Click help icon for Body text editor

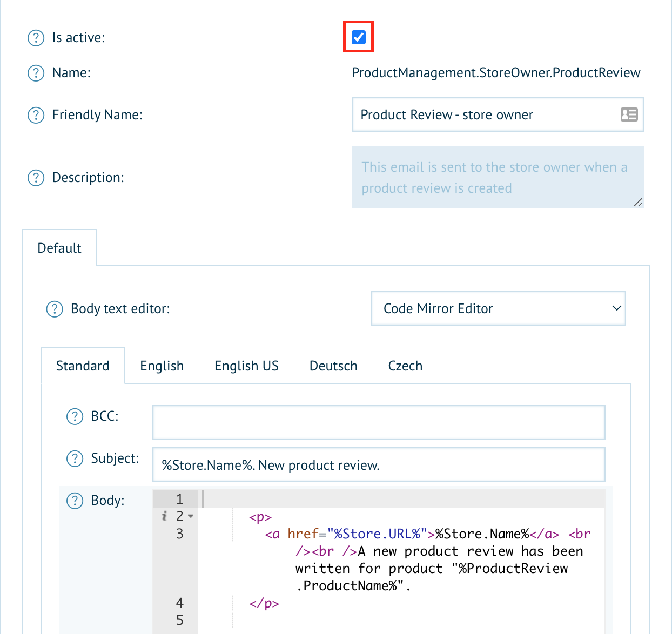click(55, 309)
